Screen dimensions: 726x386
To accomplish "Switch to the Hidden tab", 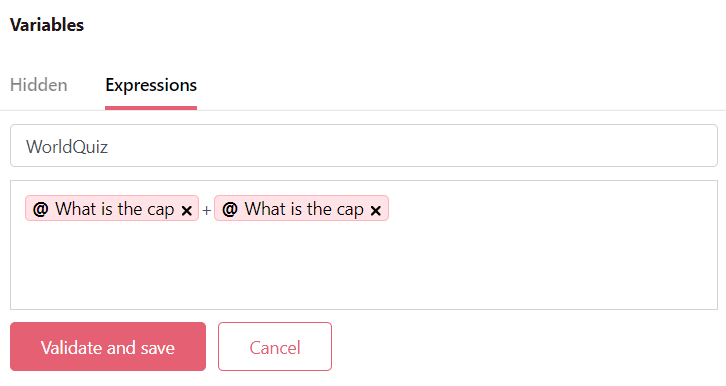I will click(x=39, y=85).
